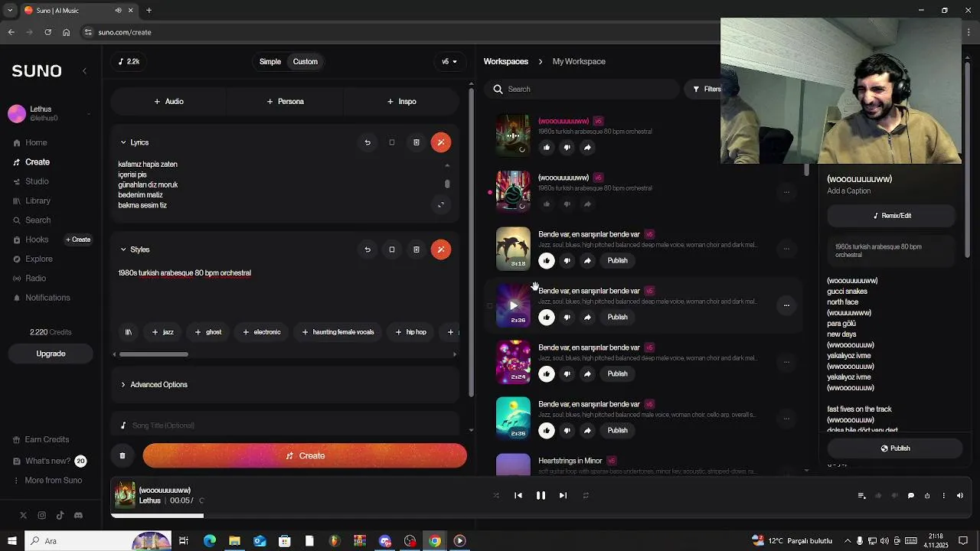The image size is (980, 551).
Task: Undo changes in the Lyrics section
Action: [367, 142]
